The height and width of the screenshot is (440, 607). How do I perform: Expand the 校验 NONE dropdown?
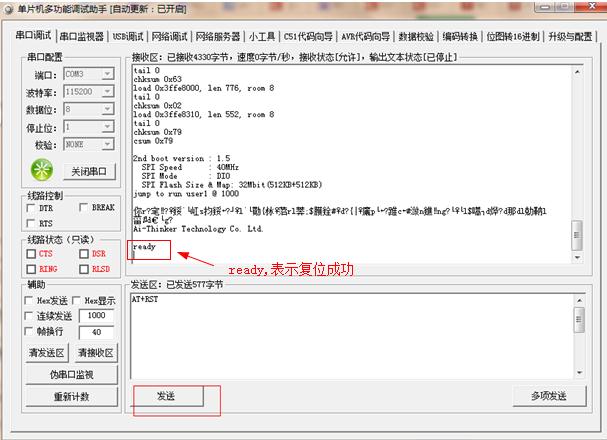click(x=107, y=144)
